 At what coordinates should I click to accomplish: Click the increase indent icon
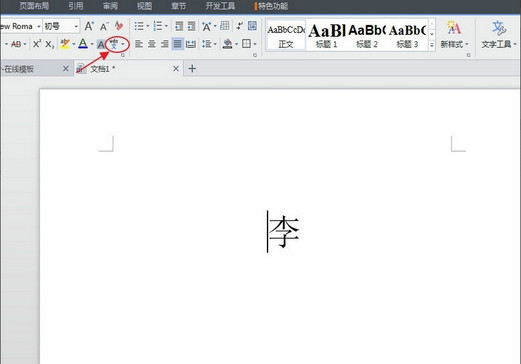pyautogui.click(x=191, y=26)
